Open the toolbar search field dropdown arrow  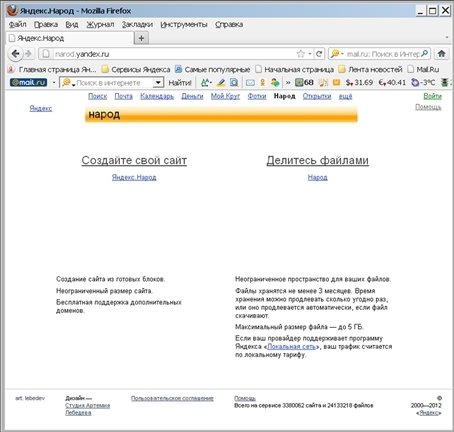[x=158, y=82]
